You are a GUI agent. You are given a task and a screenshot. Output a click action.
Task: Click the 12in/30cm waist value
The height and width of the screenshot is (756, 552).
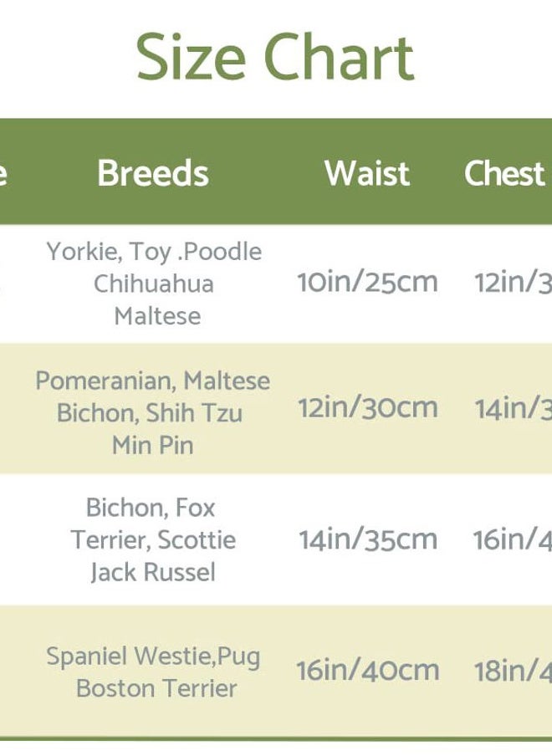coord(368,408)
